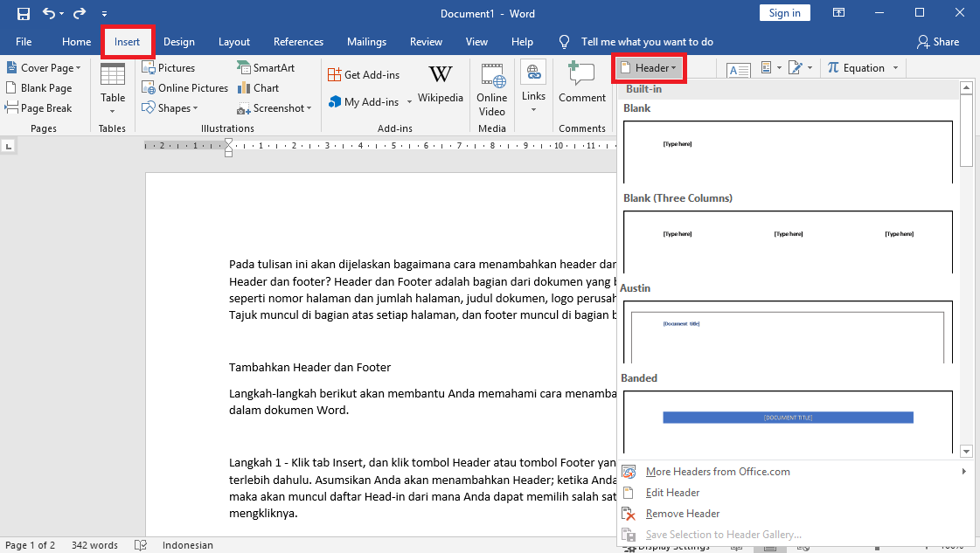Image resolution: width=980 pixels, height=553 pixels.
Task: Open the undo history dropdown arrow
Action: (62, 14)
